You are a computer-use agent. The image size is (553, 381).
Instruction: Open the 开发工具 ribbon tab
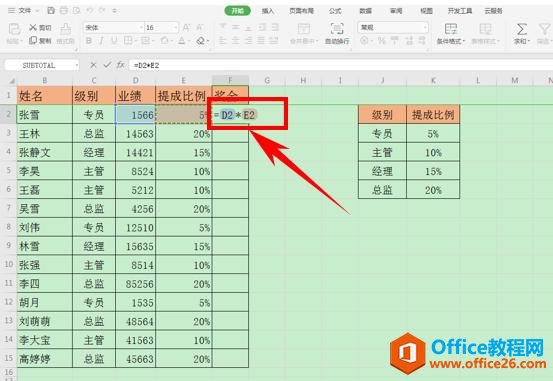click(460, 11)
